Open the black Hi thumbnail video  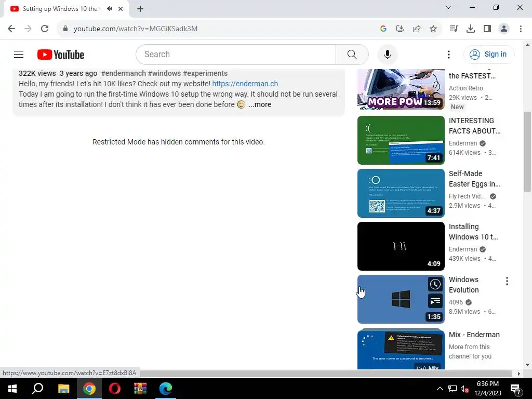click(401, 246)
